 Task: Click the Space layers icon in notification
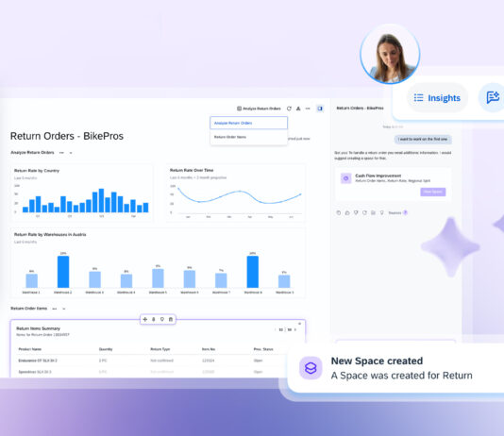311,368
